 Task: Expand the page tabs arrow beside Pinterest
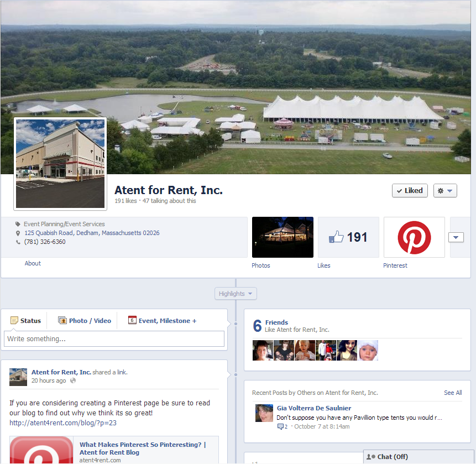[x=456, y=237]
